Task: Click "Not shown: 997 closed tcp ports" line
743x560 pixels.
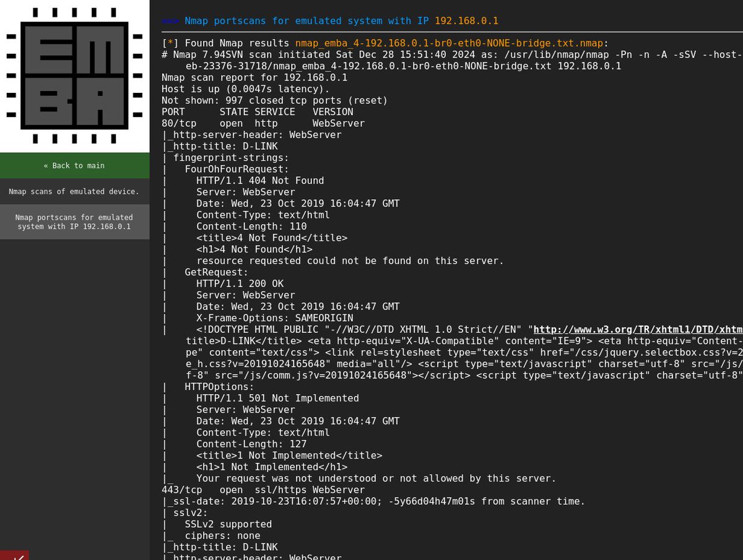Action: [274, 100]
